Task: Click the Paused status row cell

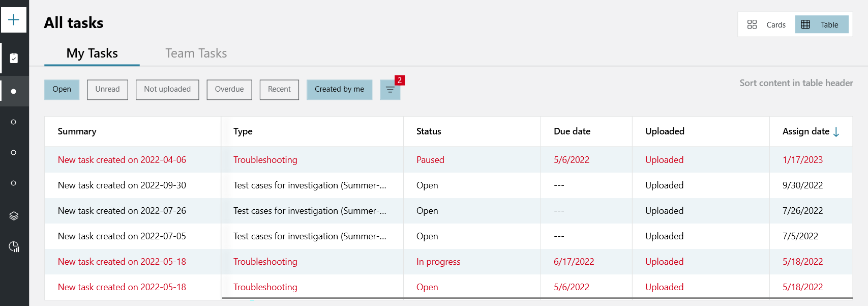Action: click(x=430, y=160)
